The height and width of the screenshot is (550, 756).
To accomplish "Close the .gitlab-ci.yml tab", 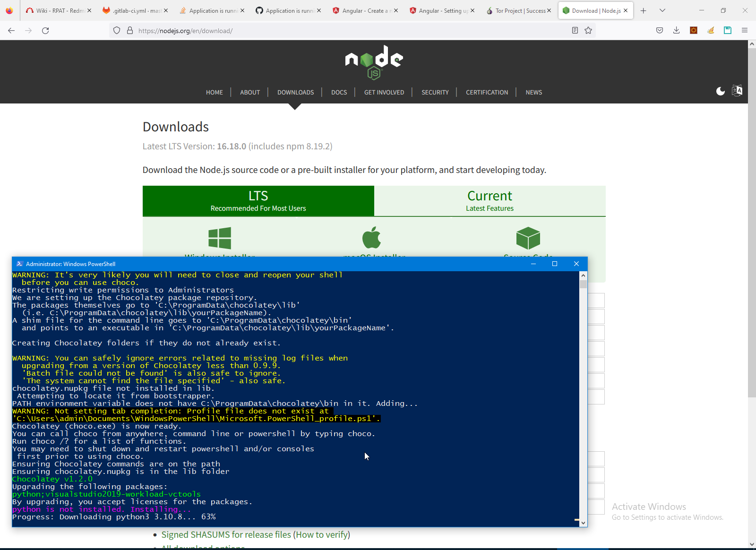I will tap(166, 10).
